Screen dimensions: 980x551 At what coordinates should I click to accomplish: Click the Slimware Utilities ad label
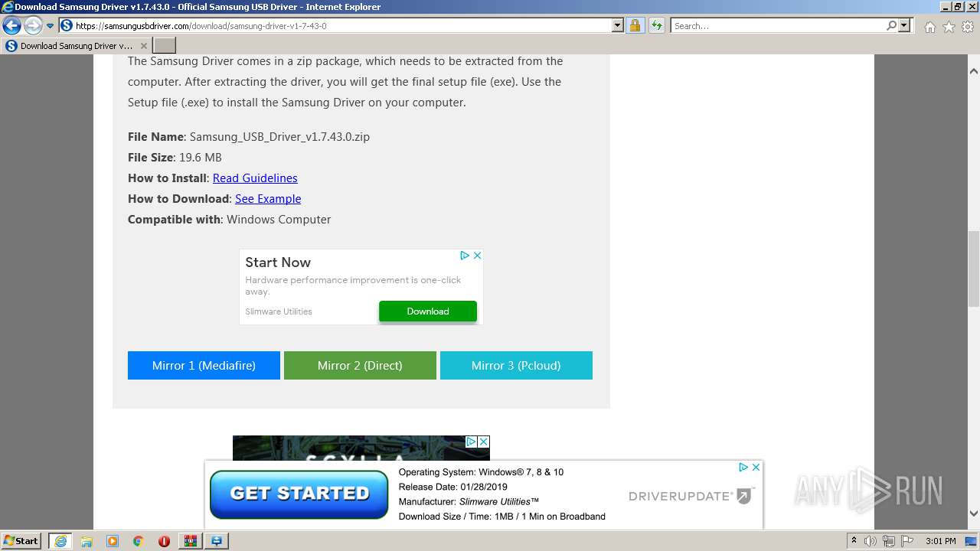pyautogui.click(x=279, y=311)
